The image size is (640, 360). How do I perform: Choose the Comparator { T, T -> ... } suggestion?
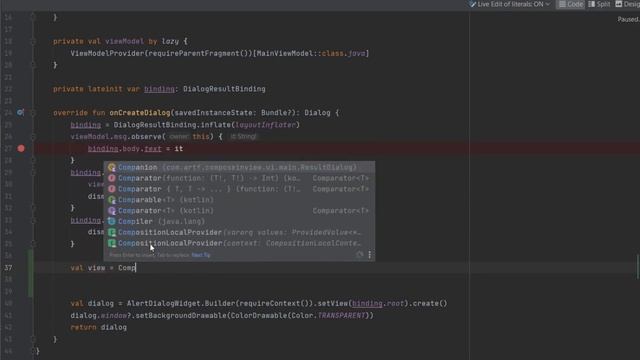(239, 189)
